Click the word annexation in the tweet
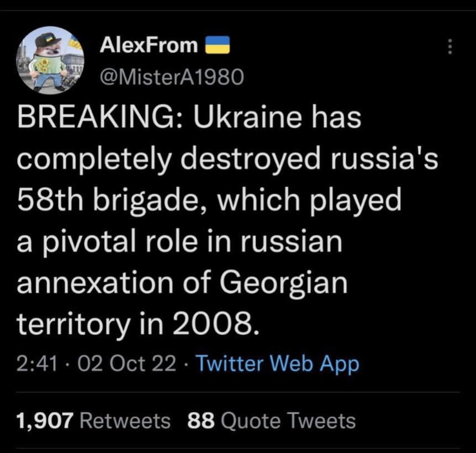The image size is (476, 453). 95,283
